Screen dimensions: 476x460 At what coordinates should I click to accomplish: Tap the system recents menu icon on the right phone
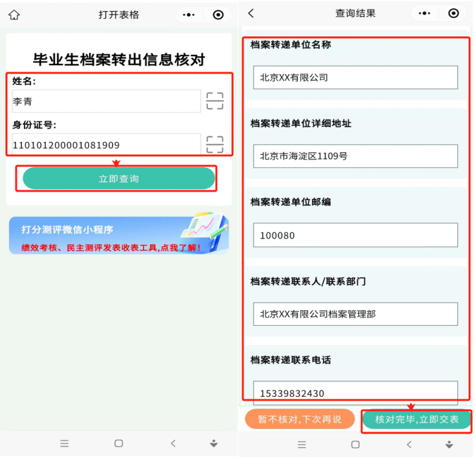302,445
